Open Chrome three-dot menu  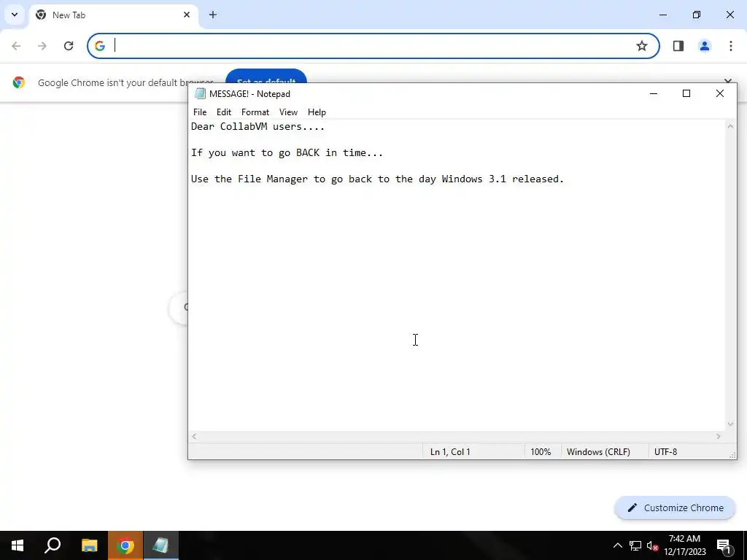click(x=730, y=46)
